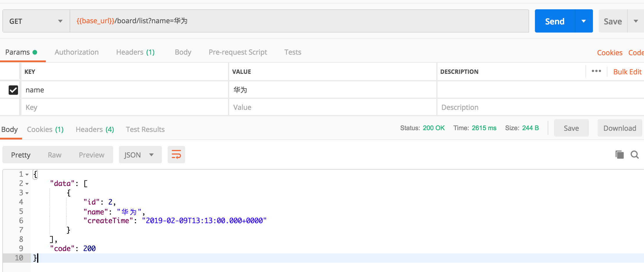Open the three-dots column options menu
Image resolution: width=644 pixels, height=272 pixels.
coord(596,71)
